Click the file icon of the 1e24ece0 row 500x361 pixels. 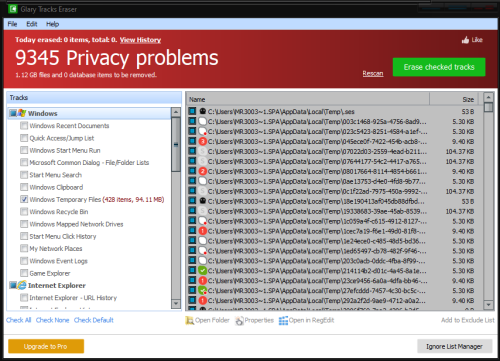tap(202, 241)
